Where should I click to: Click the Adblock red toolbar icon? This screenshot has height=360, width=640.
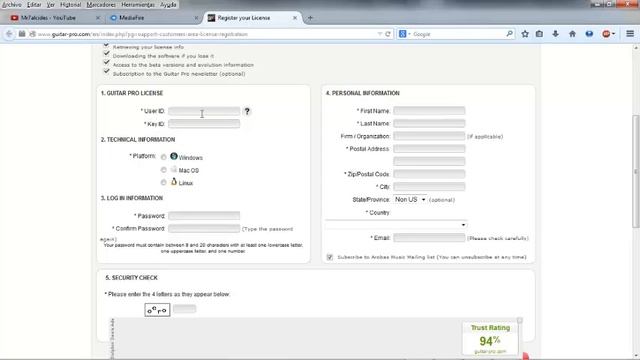606,34
